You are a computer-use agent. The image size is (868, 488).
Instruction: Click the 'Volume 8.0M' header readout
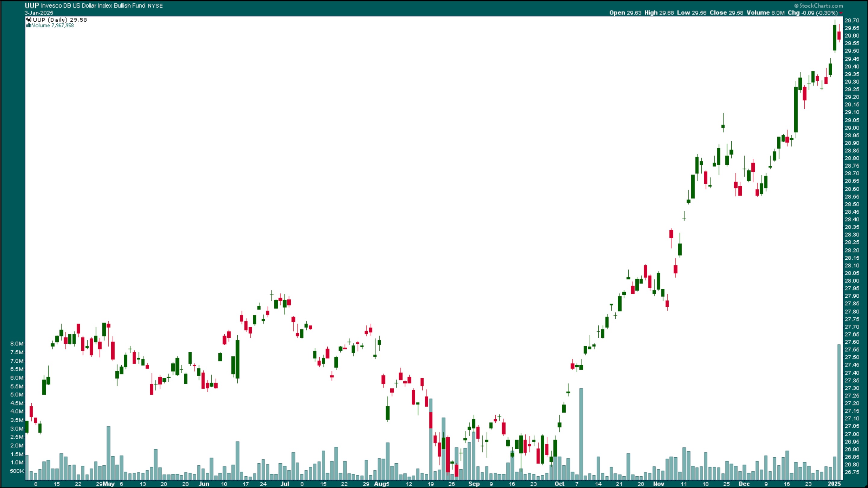(x=766, y=13)
